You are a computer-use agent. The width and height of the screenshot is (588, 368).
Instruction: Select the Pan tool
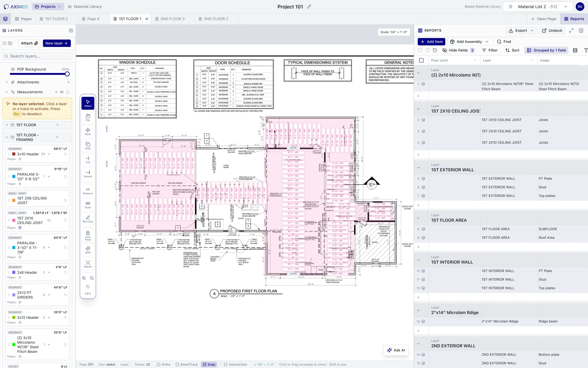click(88, 117)
